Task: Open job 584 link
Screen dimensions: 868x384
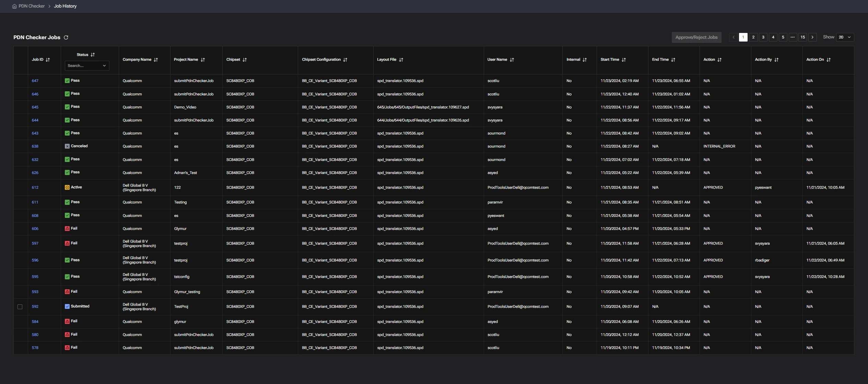Action: (x=35, y=322)
